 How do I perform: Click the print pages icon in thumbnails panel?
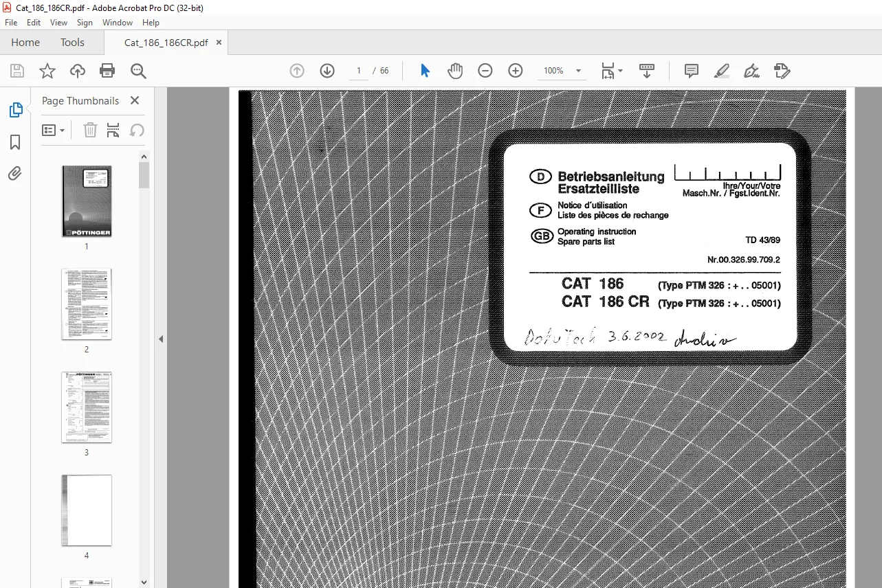click(x=113, y=130)
